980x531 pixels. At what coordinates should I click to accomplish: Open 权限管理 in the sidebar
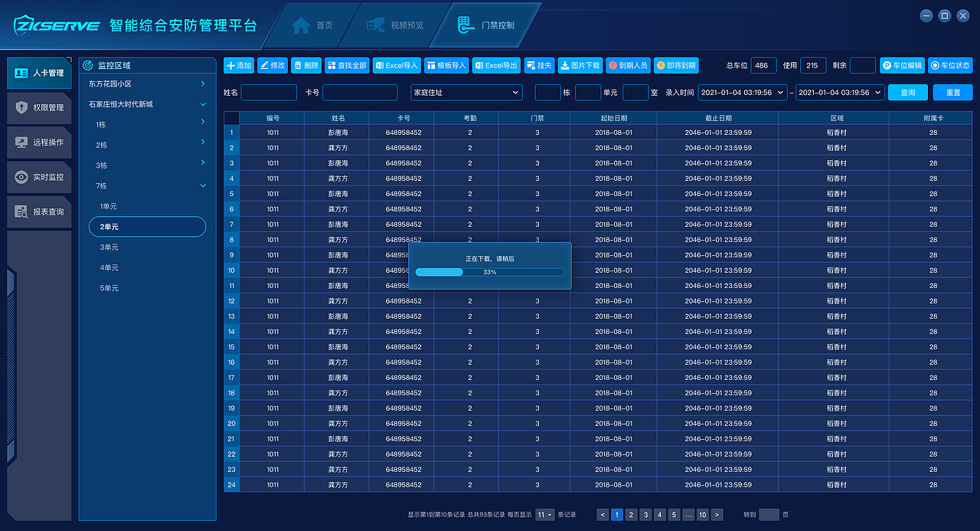pos(40,107)
